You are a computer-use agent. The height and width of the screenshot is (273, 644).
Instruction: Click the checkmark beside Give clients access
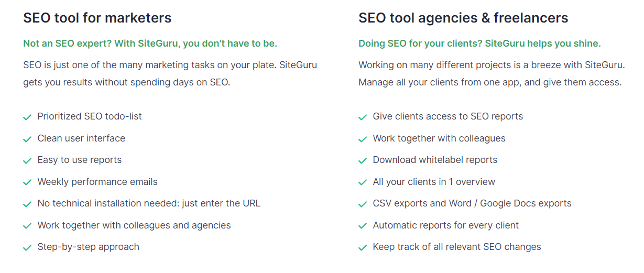pyautogui.click(x=363, y=117)
